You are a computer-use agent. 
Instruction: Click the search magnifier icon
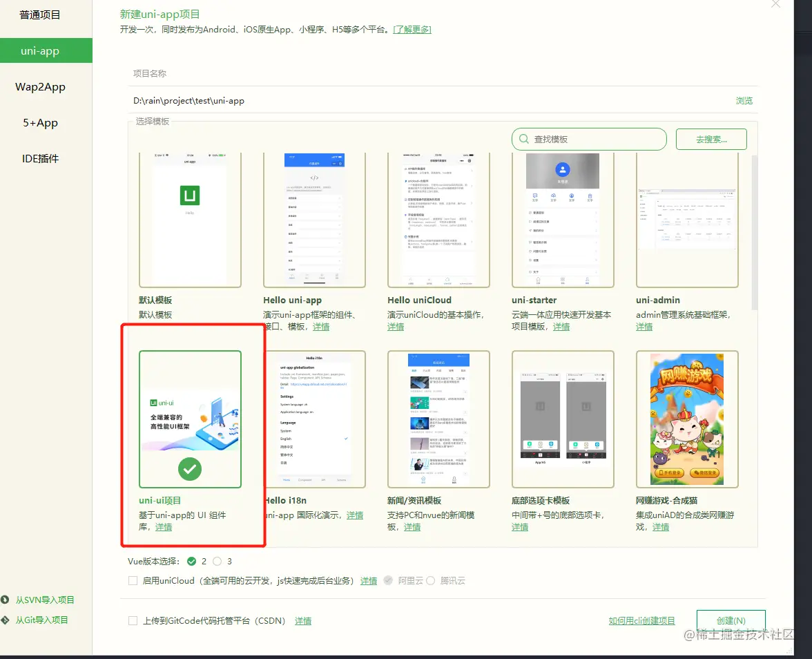(x=523, y=139)
